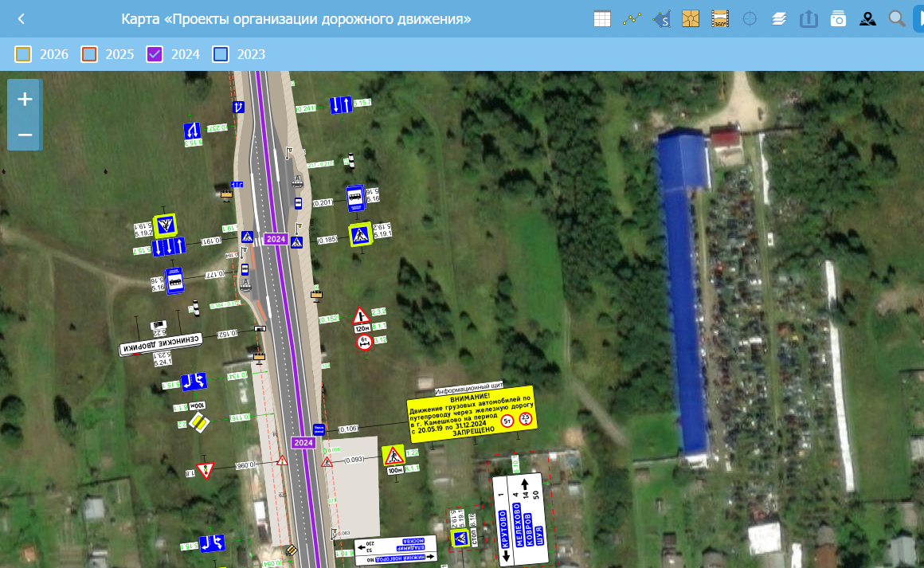The width and height of the screenshot is (924, 568).
Task: Expand the side panel at right edge
Action: point(918,19)
